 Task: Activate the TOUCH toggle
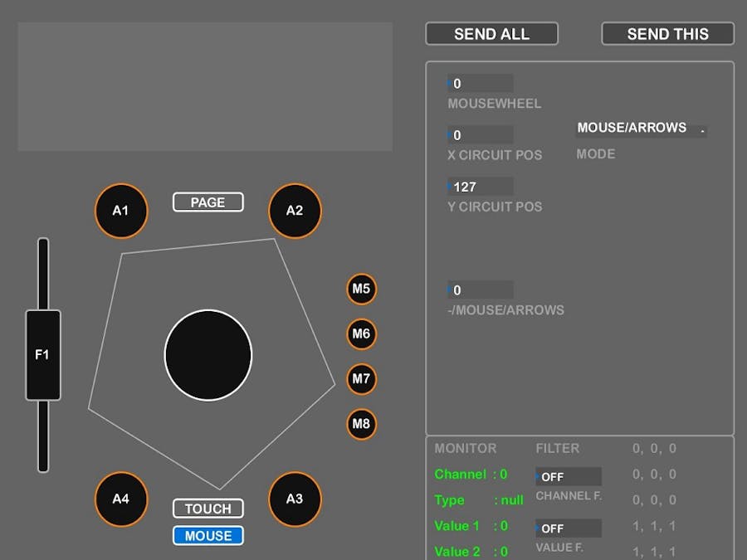coord(207,509)
